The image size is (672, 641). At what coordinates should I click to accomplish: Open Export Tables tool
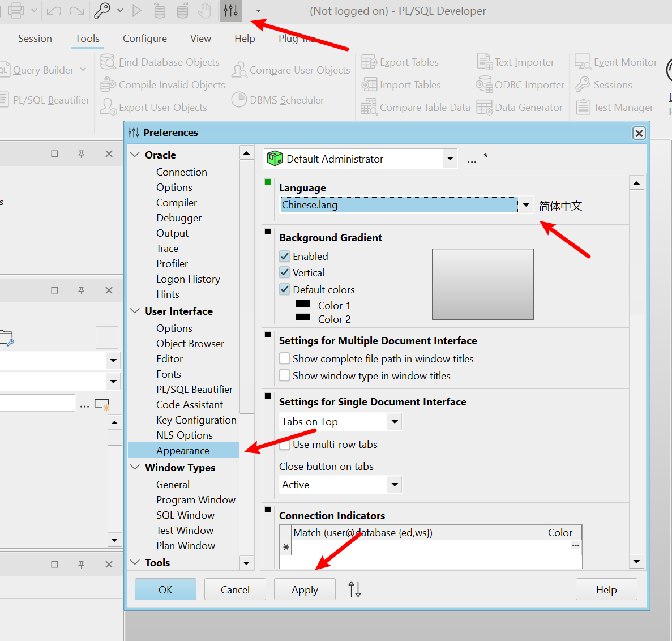pyautogui.click(x=400, y=62)
